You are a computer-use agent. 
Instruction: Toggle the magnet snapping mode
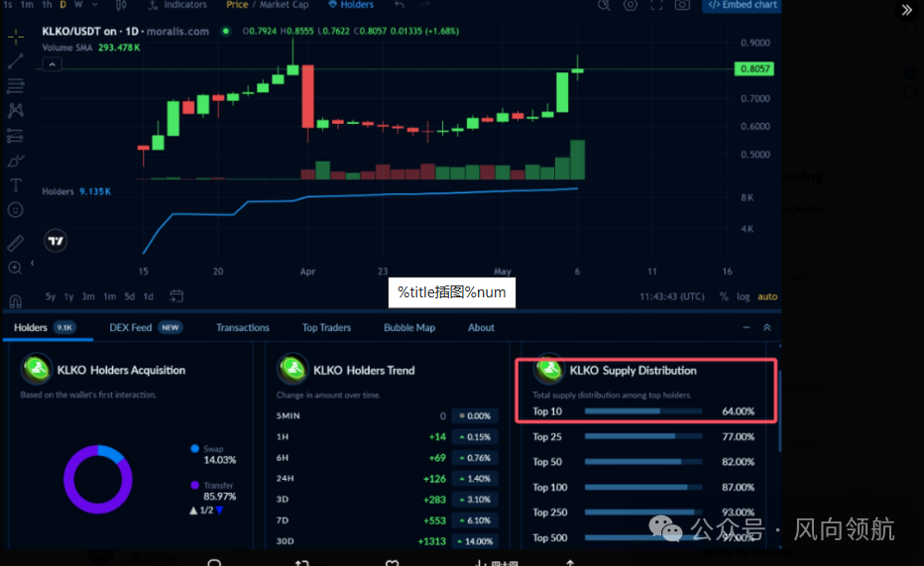click(x=15, y=301)
